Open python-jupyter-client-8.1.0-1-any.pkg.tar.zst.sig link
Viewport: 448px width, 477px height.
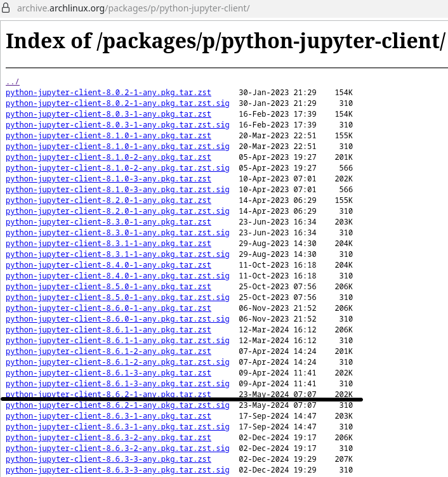coord(117,147)
